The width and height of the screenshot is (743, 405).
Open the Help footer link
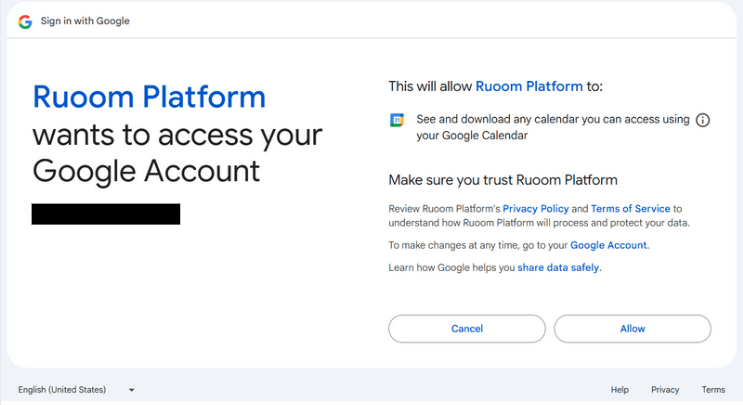[x=620, y=390]
